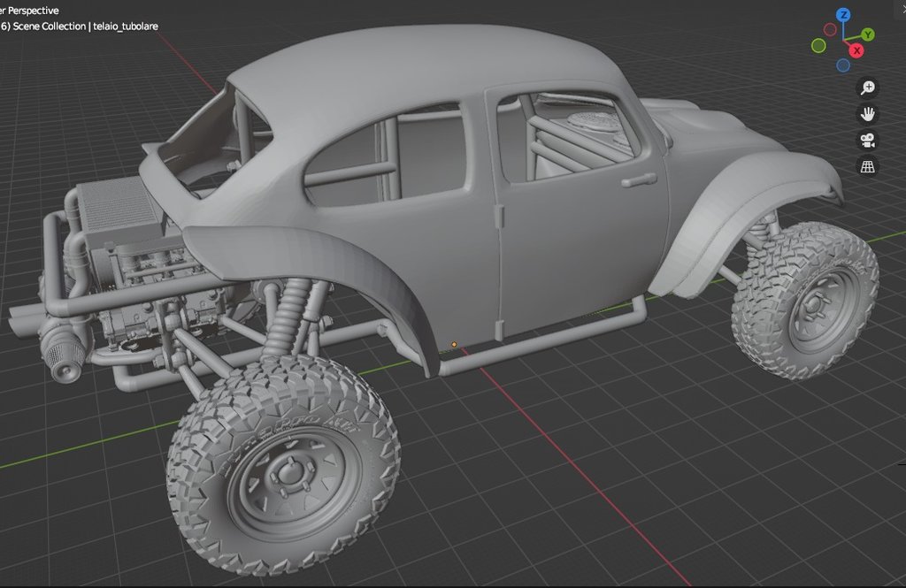Screen dimensions: 906x588
Task: Toggle orthographic projection with the grid icon
Action: [x=869, y=165]
